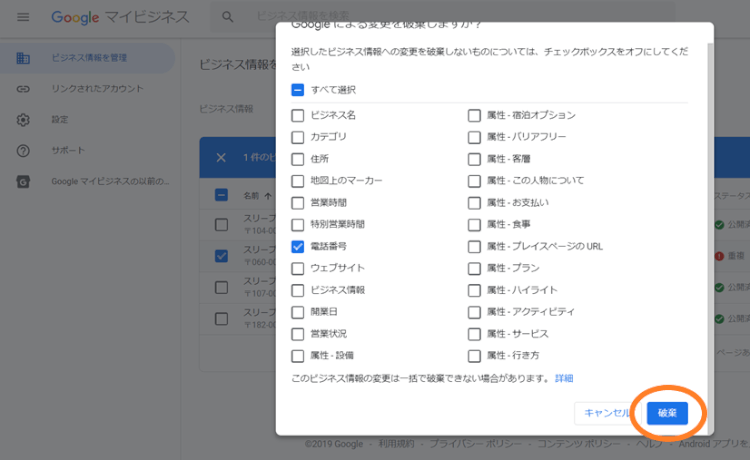Dismiss the selection bar with X icon
The image size is (750, 460).
point(221,158)
